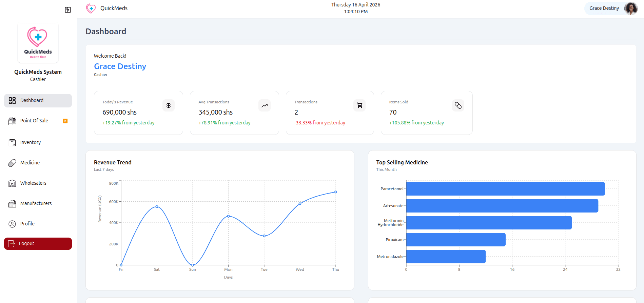The height and width of the screenshot is (303, 644).
Task: Click '+78.91% from yesterday' text
Action: (225, 123)
